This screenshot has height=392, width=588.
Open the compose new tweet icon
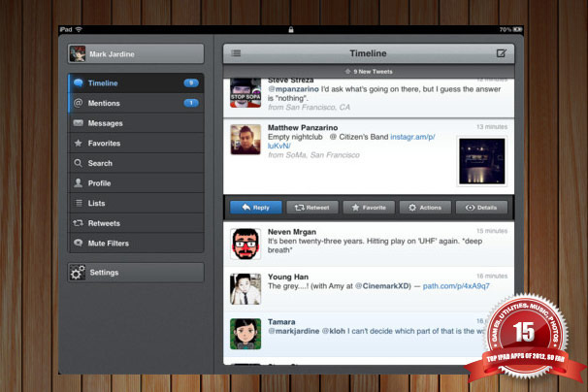tap(501, 53)
